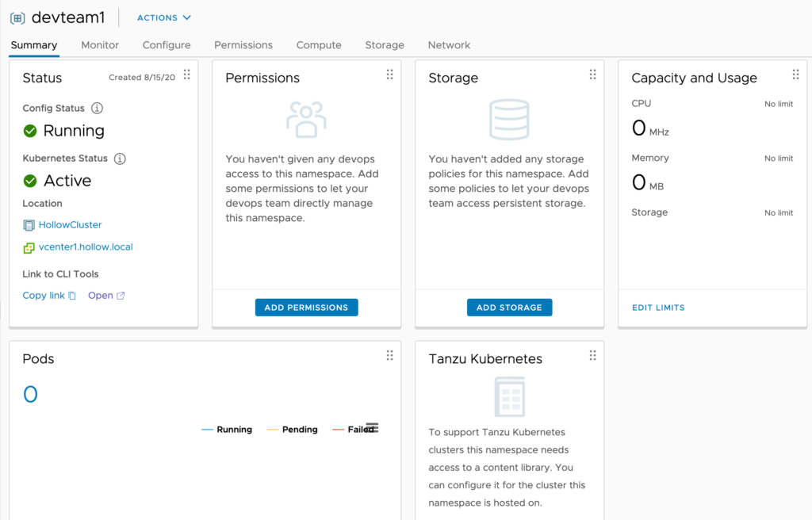812x520 pixels.
Task: Open the Pods chart hamburger menu
Action: coord(372,428)
